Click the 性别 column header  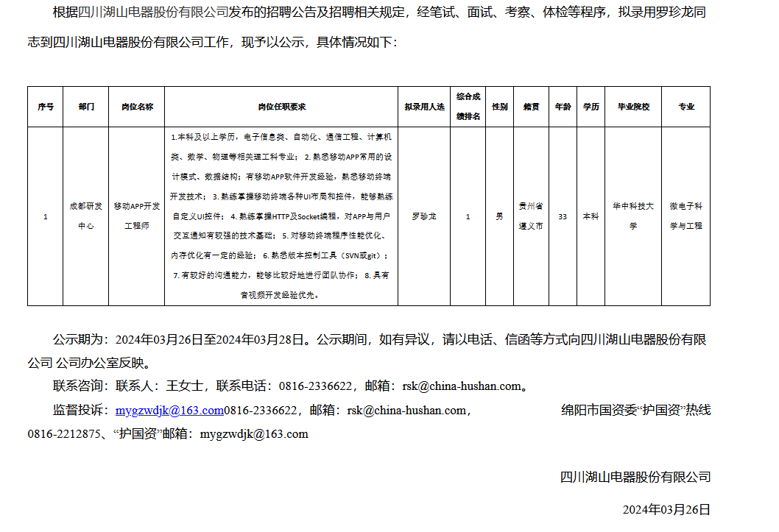click(500, 107)
